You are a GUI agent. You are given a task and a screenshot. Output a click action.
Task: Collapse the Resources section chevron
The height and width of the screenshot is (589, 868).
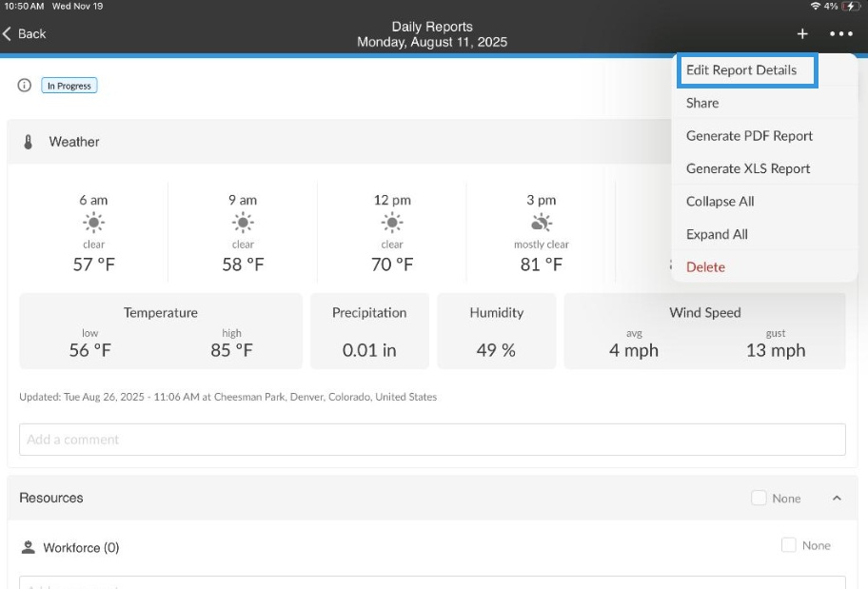tap(837, 499)
